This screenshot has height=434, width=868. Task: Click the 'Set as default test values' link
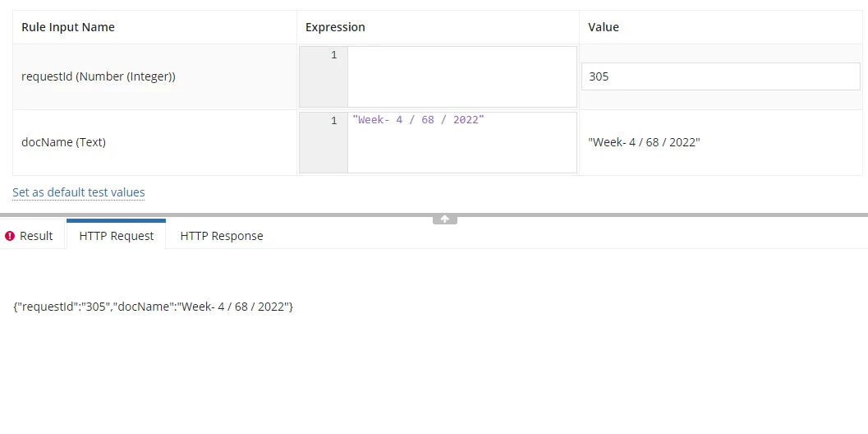79,192
